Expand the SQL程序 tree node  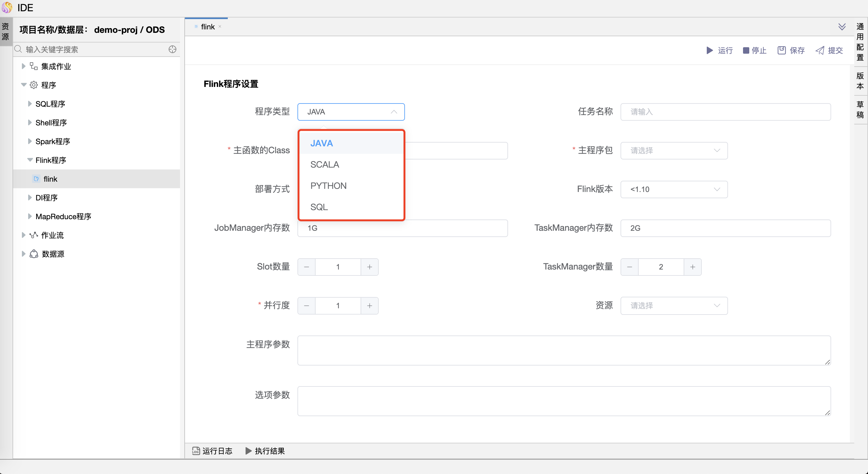coord(30,104)
